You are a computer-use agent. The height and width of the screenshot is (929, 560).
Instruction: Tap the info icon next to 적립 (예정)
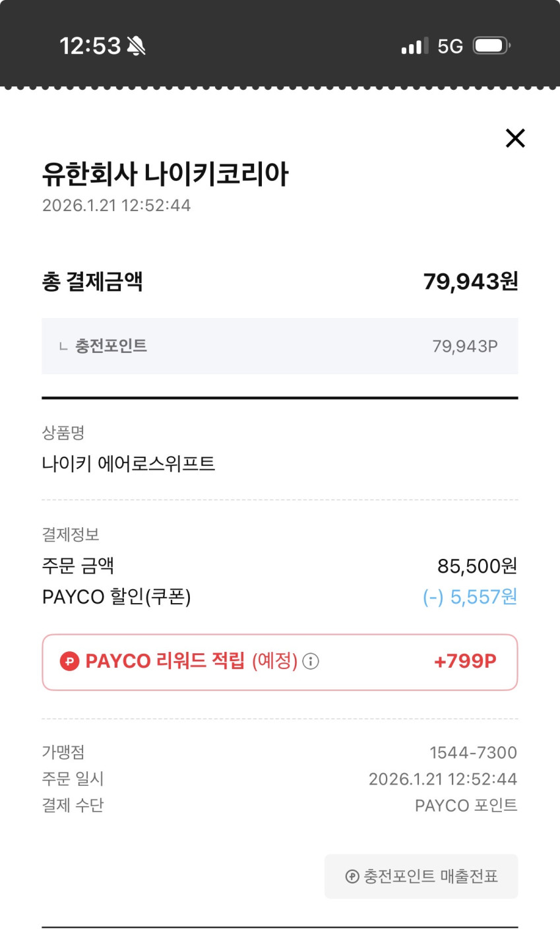click(x=311, y=661)
